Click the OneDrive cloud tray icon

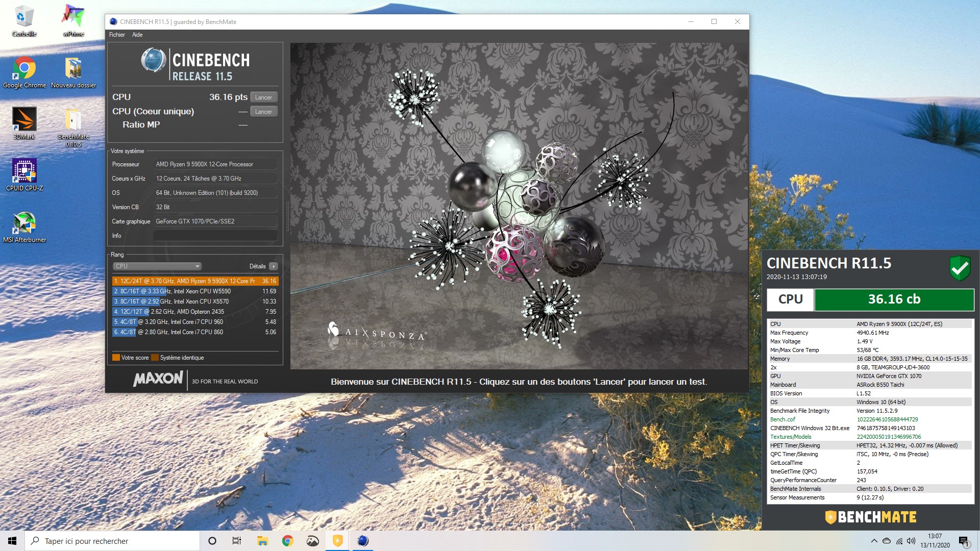point(886,541)
